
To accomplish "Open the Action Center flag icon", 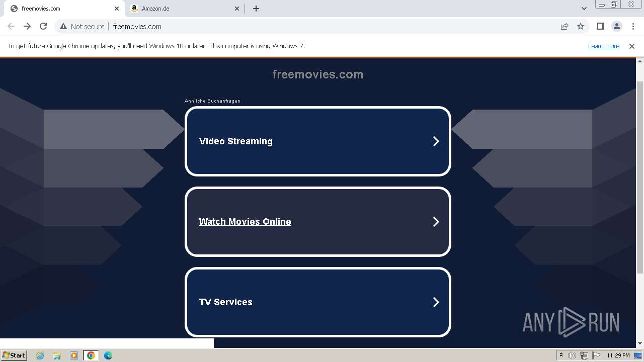I will (x=596, y=355).
